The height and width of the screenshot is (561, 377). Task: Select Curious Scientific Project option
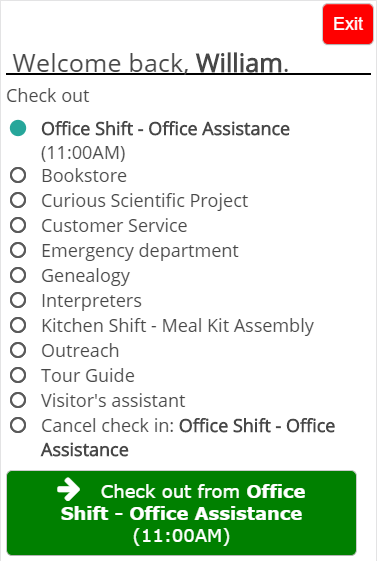click(x=18, y=200)
